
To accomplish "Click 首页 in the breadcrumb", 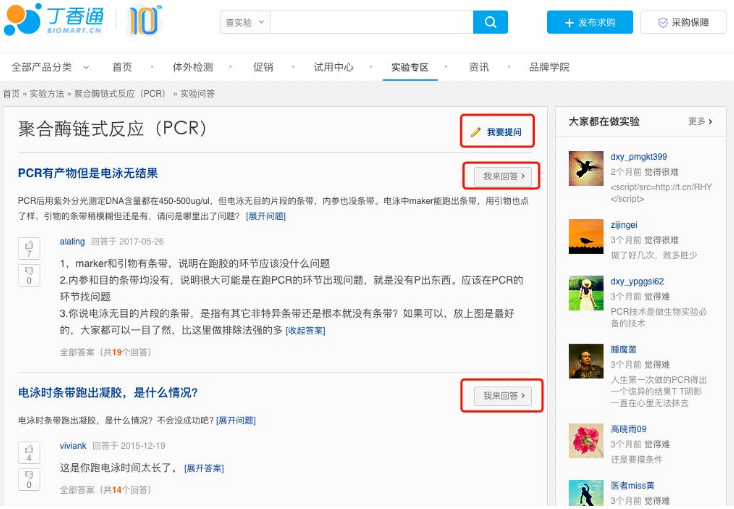I will coord(11,94).
